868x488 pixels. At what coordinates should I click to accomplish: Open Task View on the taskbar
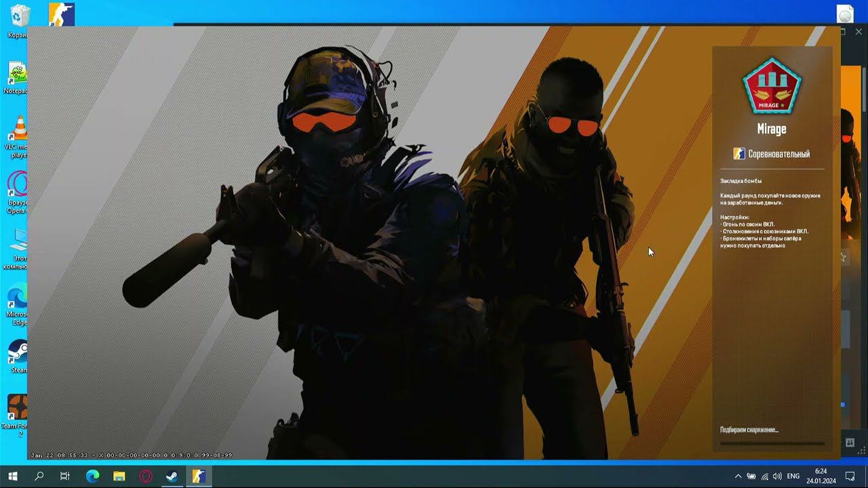pos(65,476)
